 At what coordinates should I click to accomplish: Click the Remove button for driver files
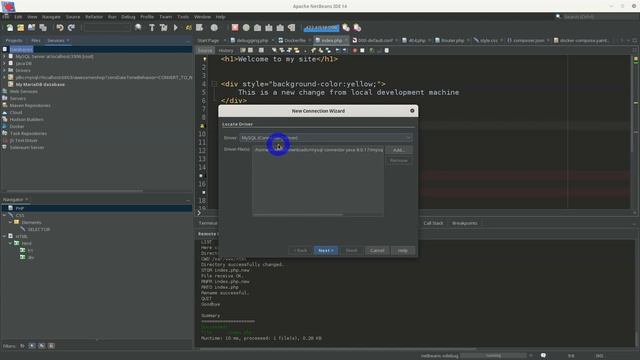point(399,161)
